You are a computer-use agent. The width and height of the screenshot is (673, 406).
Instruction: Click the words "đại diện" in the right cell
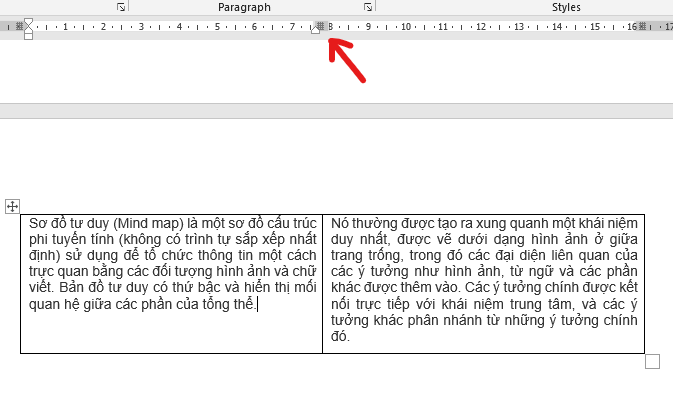[x=519, y=255]
